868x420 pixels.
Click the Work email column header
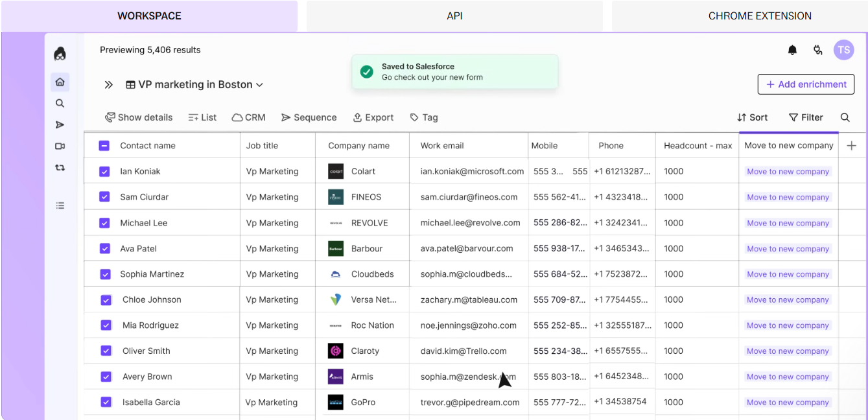coord(442,146)
